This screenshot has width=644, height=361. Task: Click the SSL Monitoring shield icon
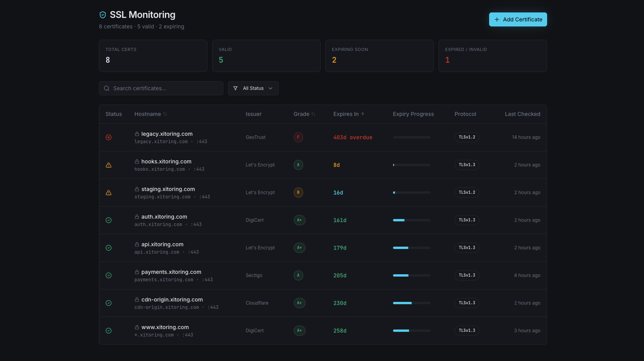[x=103, y=15]
